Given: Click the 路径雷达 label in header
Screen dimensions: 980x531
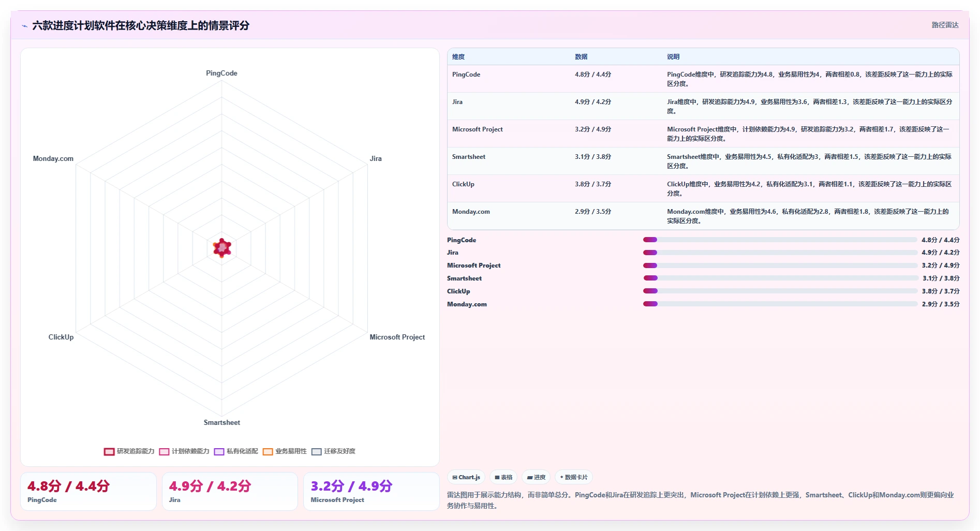Looking at the screenshot, I should pos(945,25).
